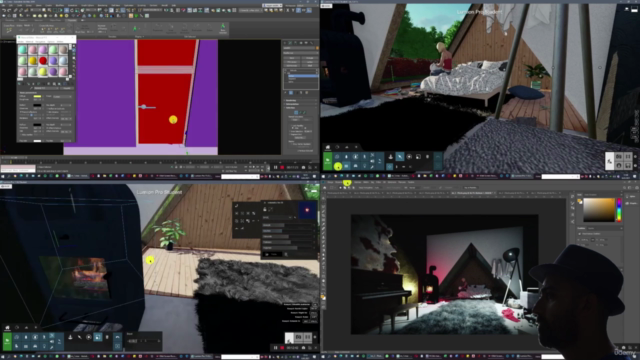Screen dimensions: 640x360
Task: Choose Utilities wrench category in top-right Lumion
Action: 372,167
